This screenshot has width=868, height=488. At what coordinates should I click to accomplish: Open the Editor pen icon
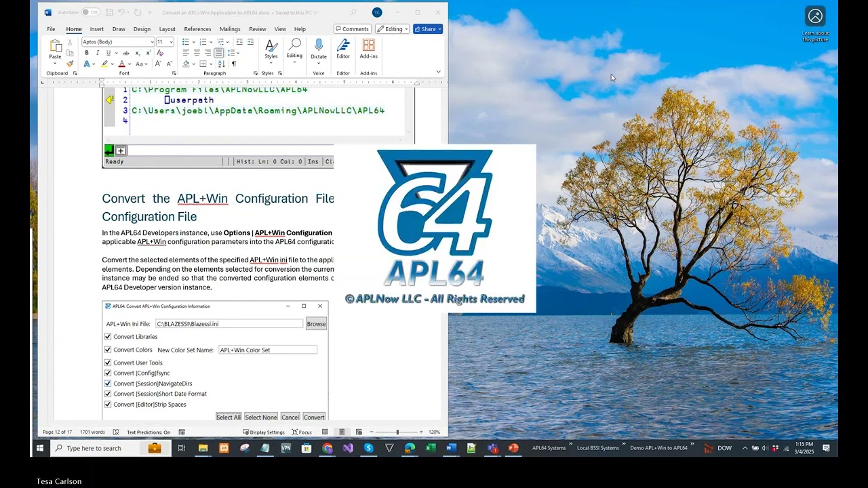(x=343, y=45)
